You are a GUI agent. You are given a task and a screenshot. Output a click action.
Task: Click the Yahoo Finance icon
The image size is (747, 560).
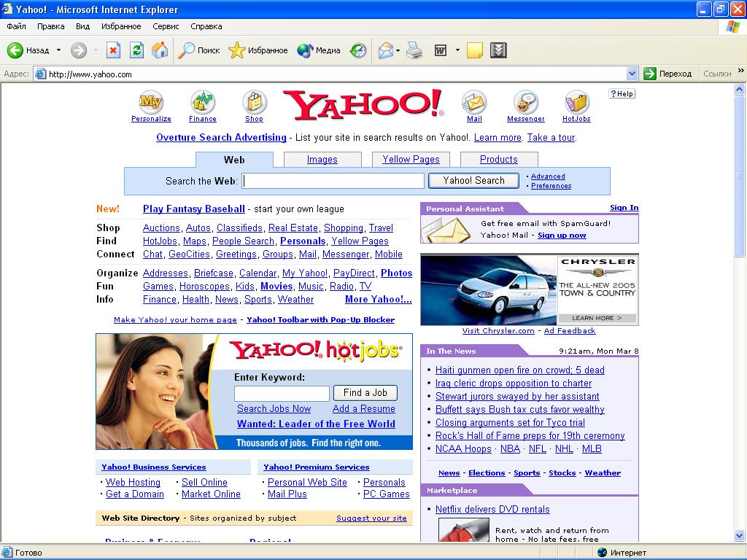(203, 102)
